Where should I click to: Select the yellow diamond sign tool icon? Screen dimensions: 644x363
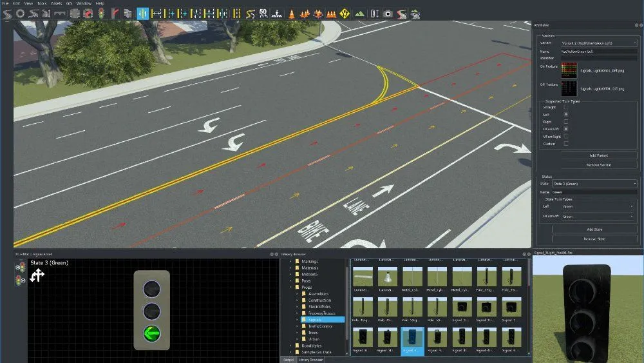[x=345, y=14]
